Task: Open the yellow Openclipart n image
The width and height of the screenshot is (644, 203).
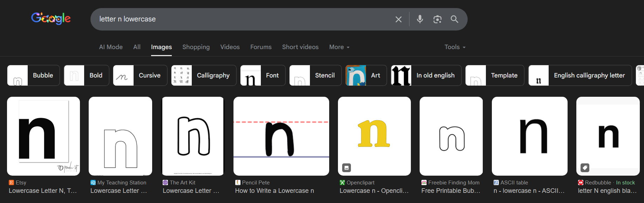Action: (374, 136)
